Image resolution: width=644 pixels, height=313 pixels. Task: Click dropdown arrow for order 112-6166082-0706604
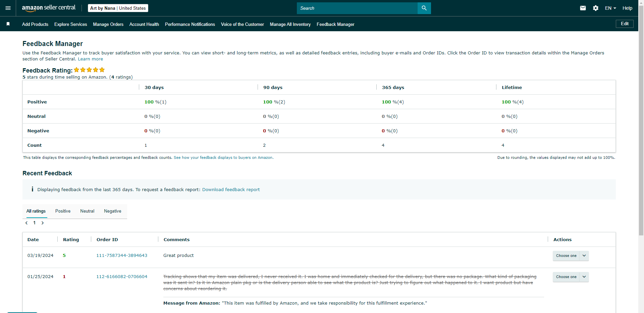click(584, 277)
